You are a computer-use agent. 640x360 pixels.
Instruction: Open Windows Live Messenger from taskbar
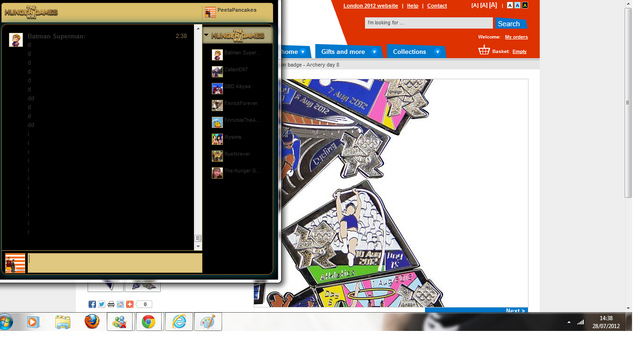click(120, 322)
